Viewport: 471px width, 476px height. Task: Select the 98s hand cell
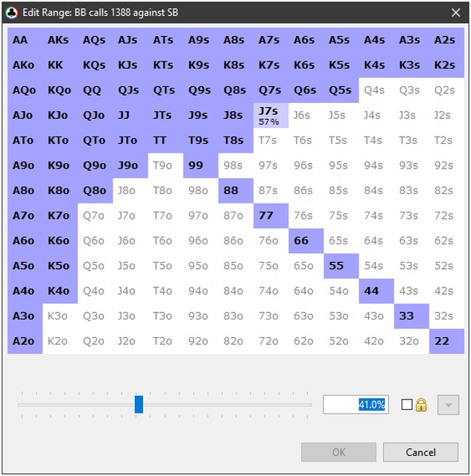tap(235, 165)
